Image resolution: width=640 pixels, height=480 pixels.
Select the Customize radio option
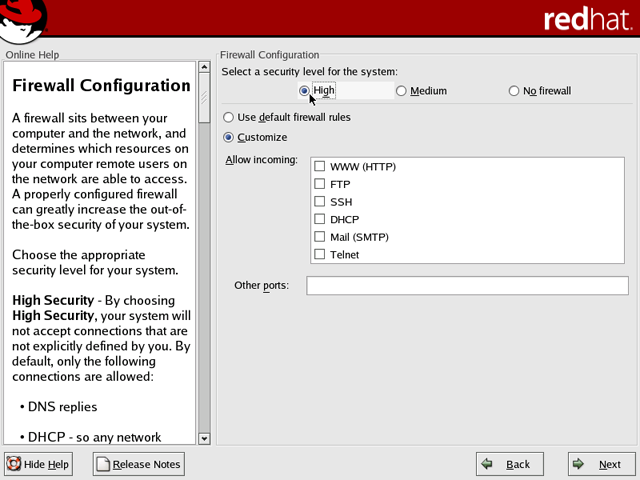coord(229,137)
